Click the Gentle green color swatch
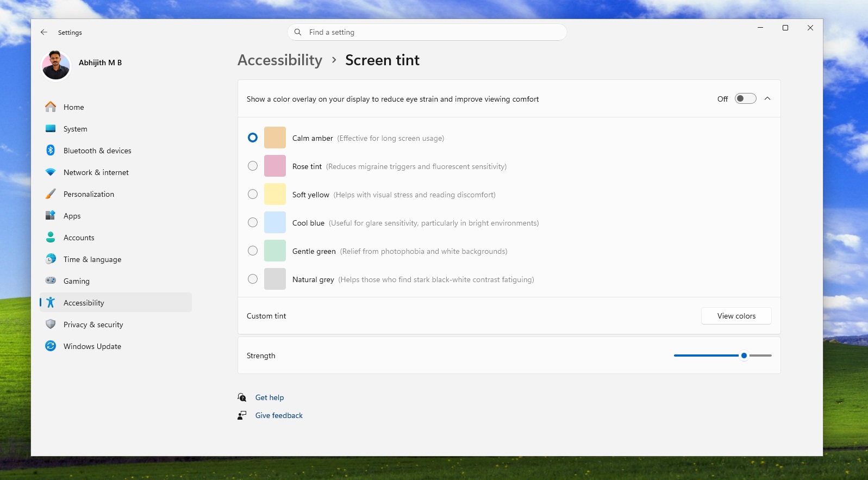 pyautogui.click(x=275, y=251)
